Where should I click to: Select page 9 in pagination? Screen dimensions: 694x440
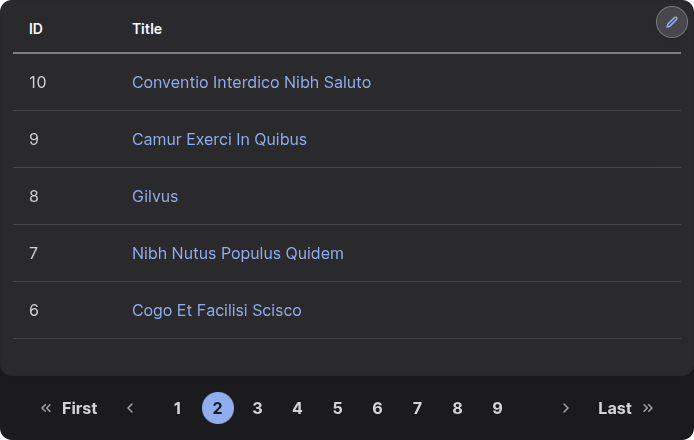pyautogui.click(x=497, y=408)
